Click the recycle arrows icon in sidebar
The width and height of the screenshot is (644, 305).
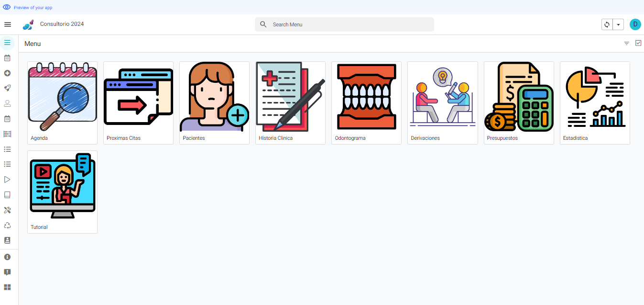point(7,226)
